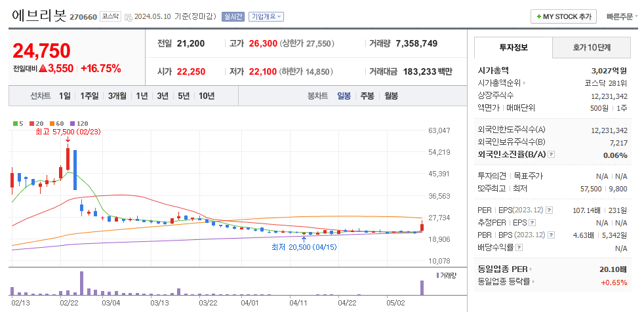Switch to the 월봉 monthly candle chart
The width and height of the screenshot is (644, 312).
point(391,96)
